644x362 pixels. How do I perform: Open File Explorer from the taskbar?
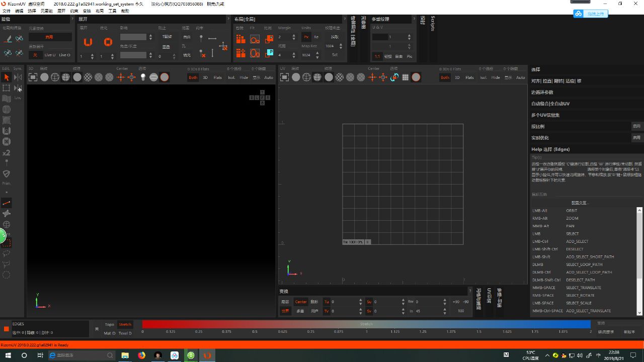125,355
